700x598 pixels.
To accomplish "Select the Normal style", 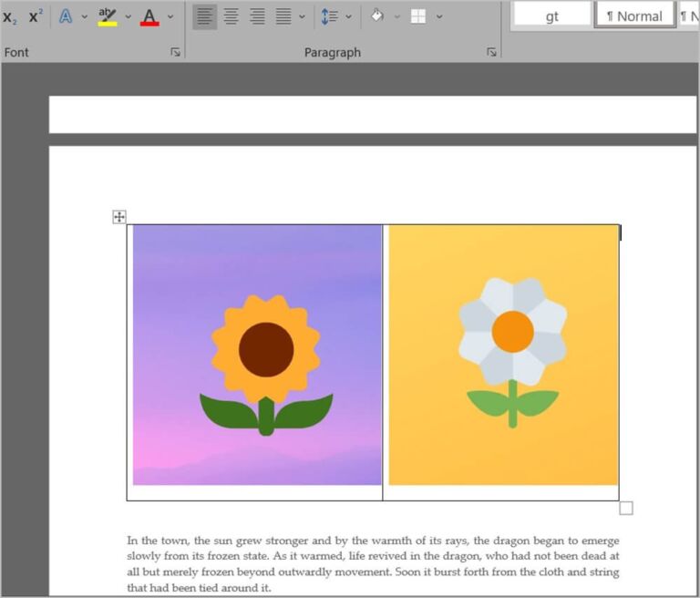I will [x=634, y=15].
